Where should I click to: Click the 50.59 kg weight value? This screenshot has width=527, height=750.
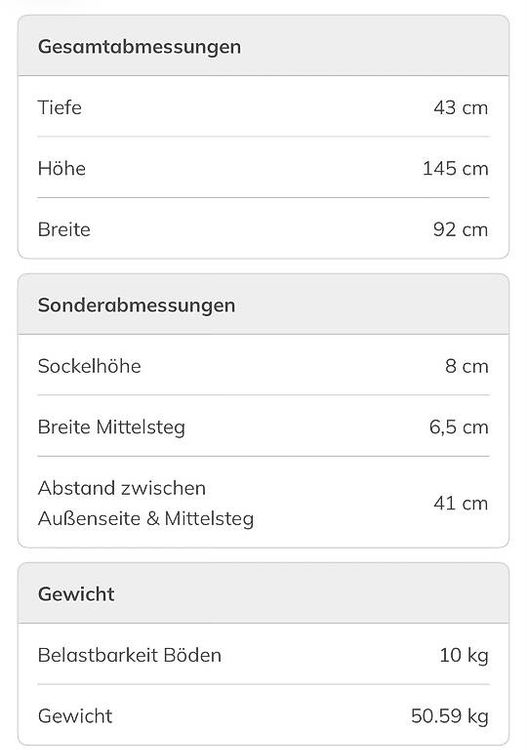click(x=450, y=716)
